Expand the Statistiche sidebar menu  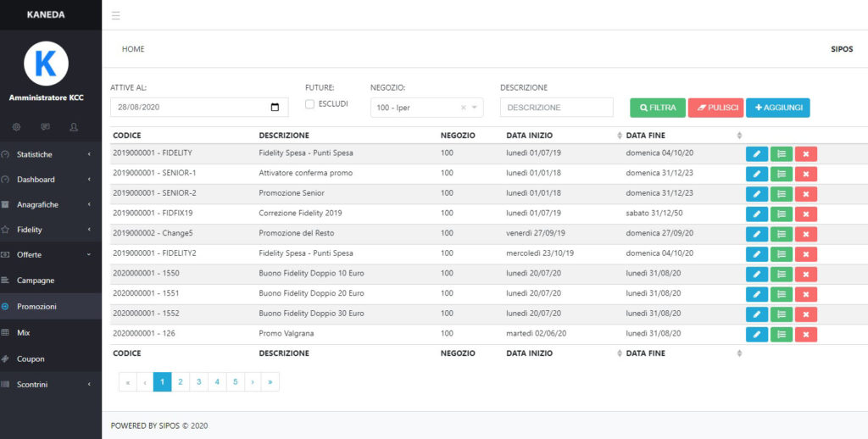50,154
